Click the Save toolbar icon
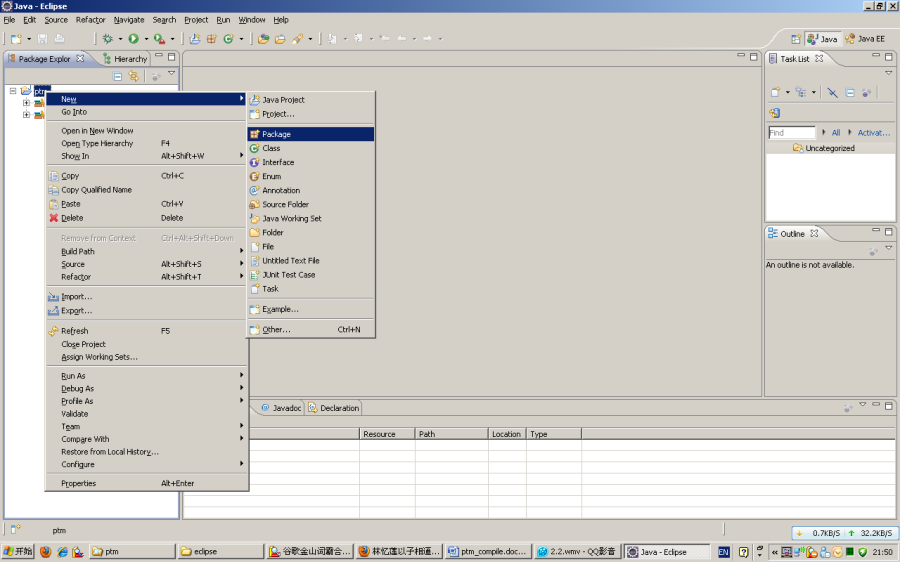This screenshot has width=900, height=562. (x=42, y=38)
